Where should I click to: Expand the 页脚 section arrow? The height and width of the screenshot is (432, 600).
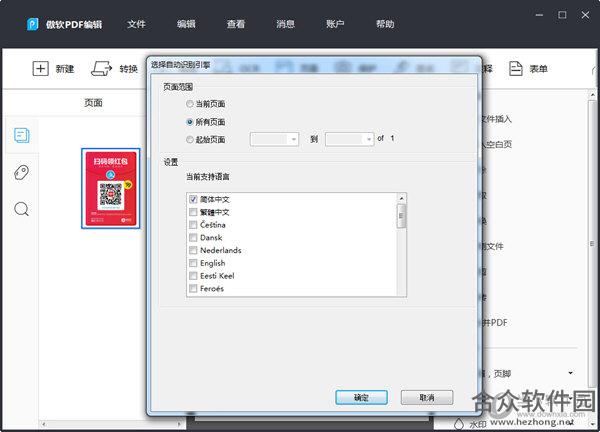coord(571,373)
